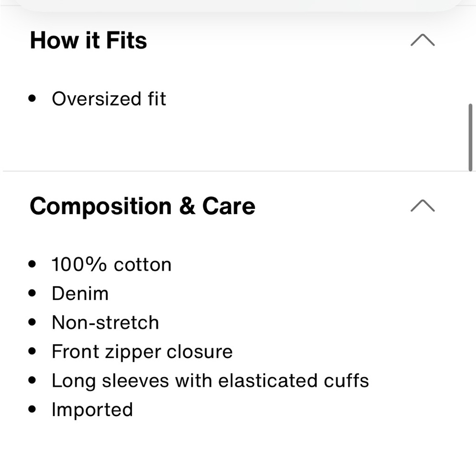Click the bullet beside Front zipper closure
The width and height of the screenshot is (476, 476).
[32, 352]
